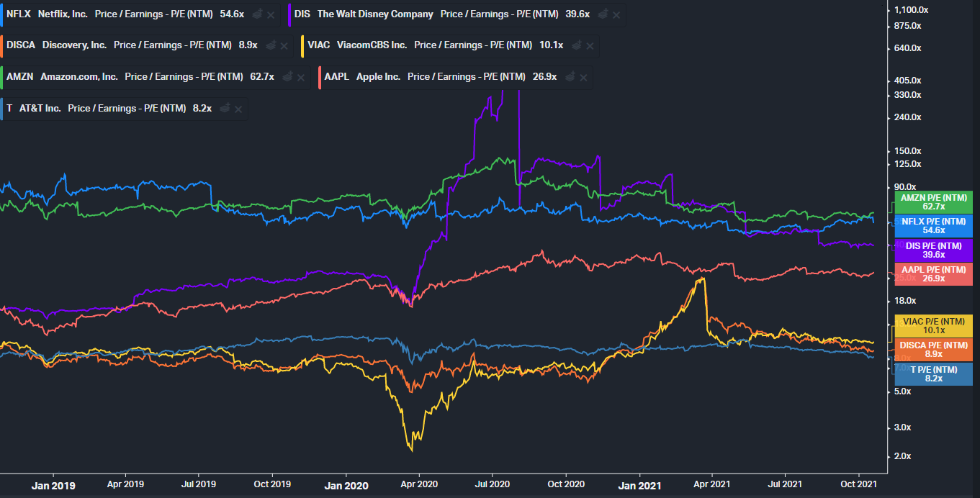This screenshot has height=498, width=980.
Task: Click the layers icon on the NFLX legend chip
Action: tap(257, 14)
